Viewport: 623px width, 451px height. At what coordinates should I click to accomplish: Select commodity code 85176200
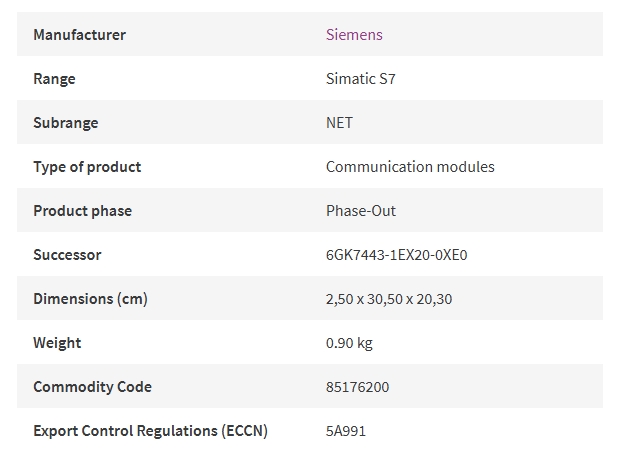tap(357, 387)
